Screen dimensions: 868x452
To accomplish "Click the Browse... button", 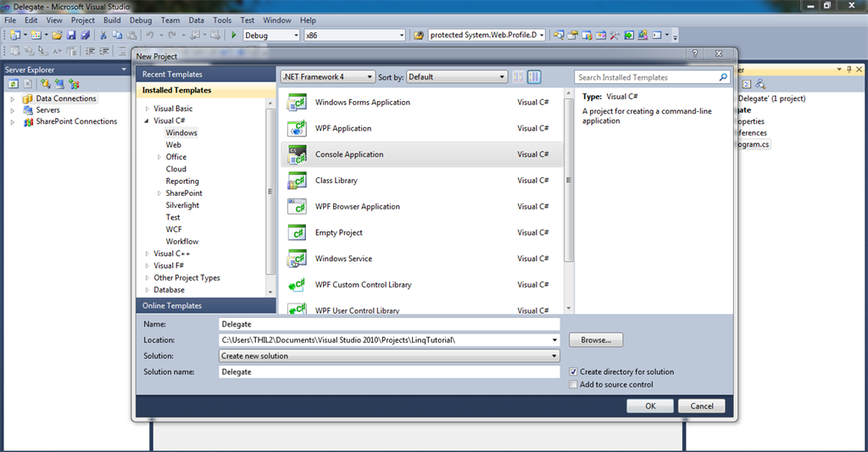I will pyautogui.click(x=596, y=340).
